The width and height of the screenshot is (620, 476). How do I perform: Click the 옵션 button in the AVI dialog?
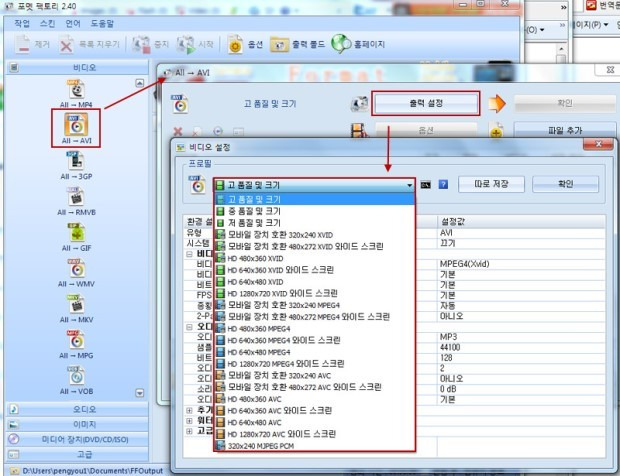tap(426, 130)
